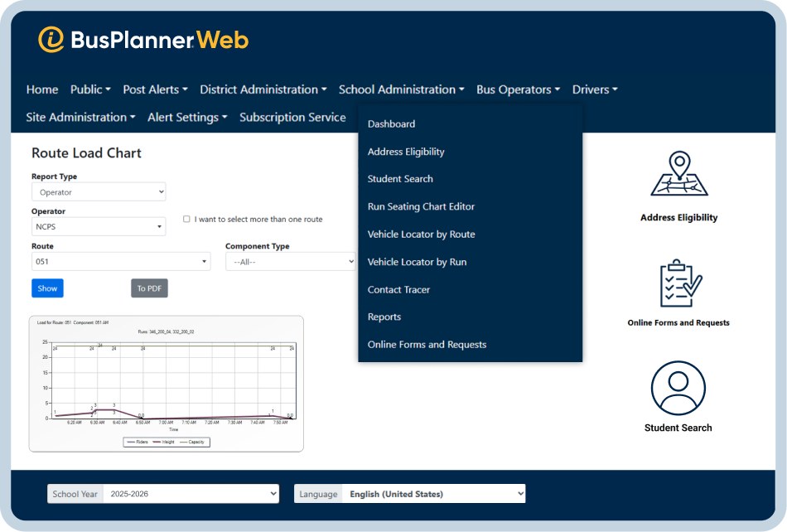Open the Report Type dropdown
787x532 pixels.
click(99, 192)
